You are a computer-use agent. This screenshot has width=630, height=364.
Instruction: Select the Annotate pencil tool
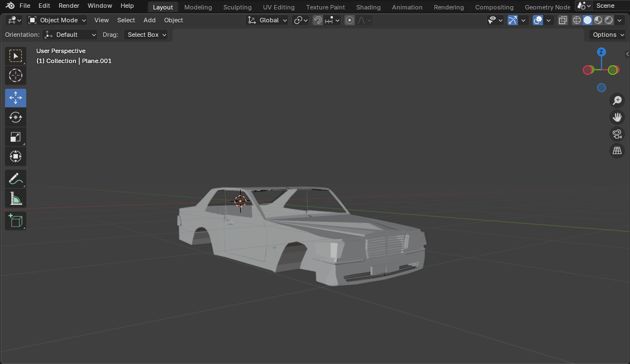(x=16, y=179)
